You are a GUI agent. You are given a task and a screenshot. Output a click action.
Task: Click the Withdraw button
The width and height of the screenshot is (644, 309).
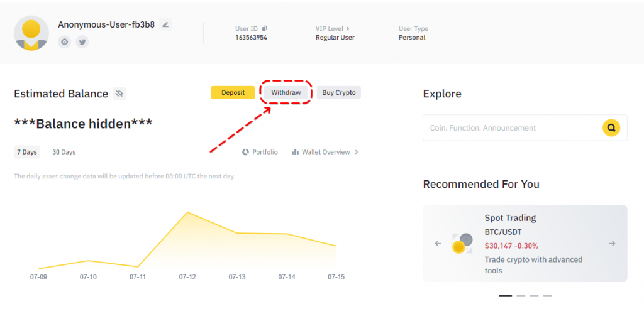[286, 92]
